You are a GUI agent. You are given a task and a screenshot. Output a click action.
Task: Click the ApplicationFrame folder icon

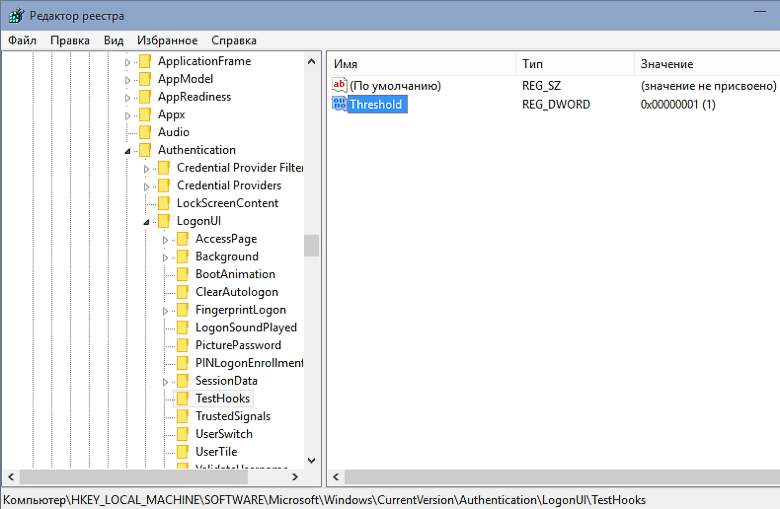145,61
